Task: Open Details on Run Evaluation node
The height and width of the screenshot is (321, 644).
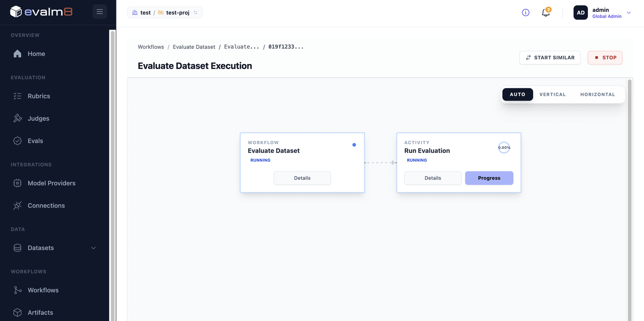Action: [x=433, y=178]
